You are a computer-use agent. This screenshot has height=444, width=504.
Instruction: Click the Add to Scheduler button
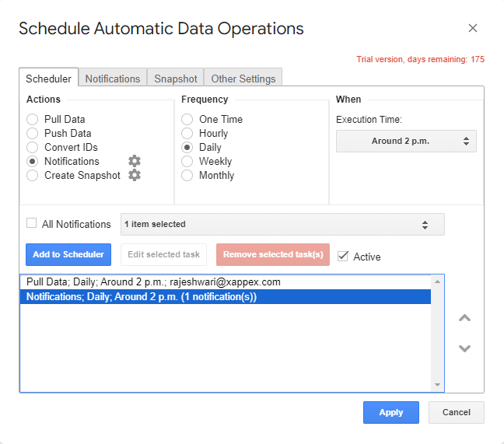pyautogui.click(x=68, y=254)
